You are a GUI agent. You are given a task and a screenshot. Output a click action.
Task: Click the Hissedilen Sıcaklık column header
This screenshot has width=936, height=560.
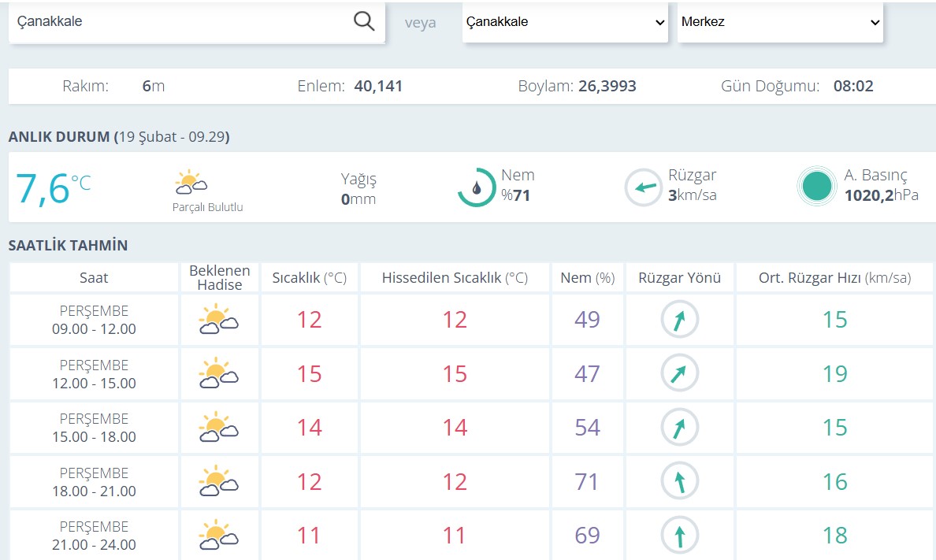click(455, 278)
